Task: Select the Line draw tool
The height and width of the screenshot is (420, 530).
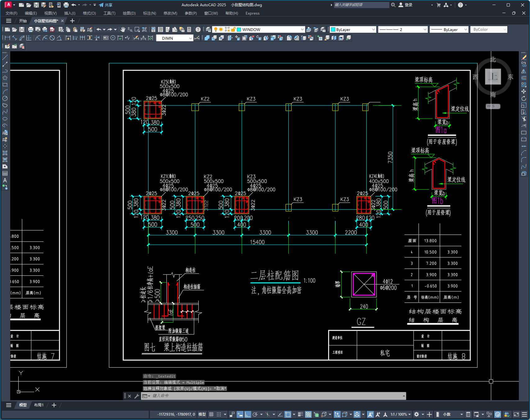Action: pyautogui.click(x=5, y=57)
